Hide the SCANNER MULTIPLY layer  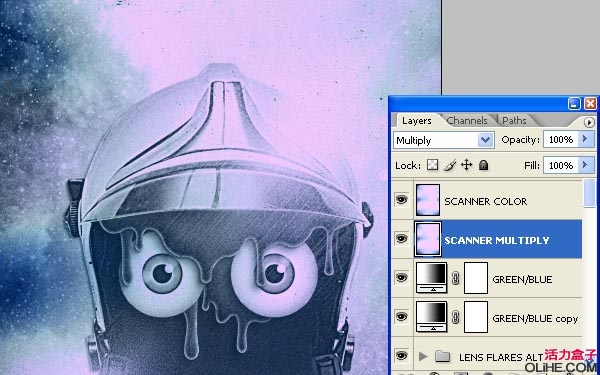coord(401,239)
